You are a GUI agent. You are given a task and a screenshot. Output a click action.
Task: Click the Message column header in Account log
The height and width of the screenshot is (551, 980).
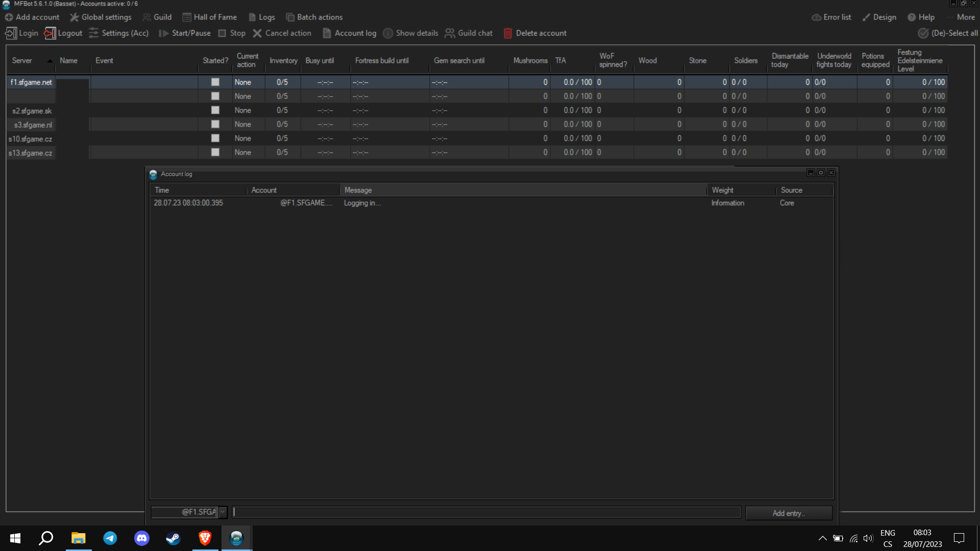point(523,190)
